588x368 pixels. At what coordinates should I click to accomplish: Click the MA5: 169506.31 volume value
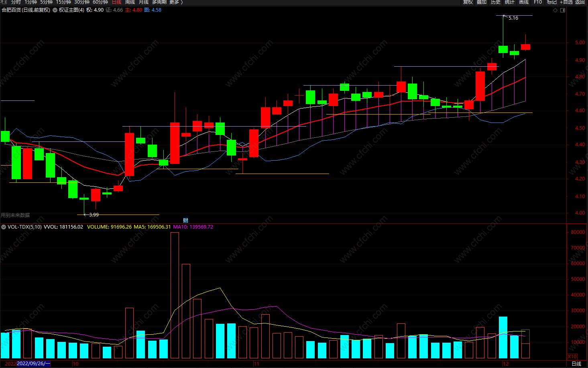[x=152, y=227]
